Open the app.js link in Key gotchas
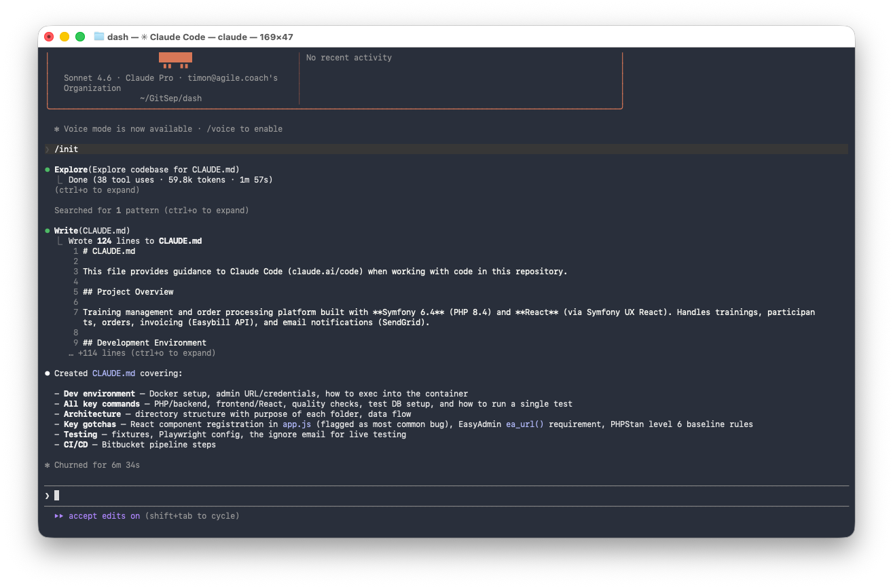 [297, 424]
